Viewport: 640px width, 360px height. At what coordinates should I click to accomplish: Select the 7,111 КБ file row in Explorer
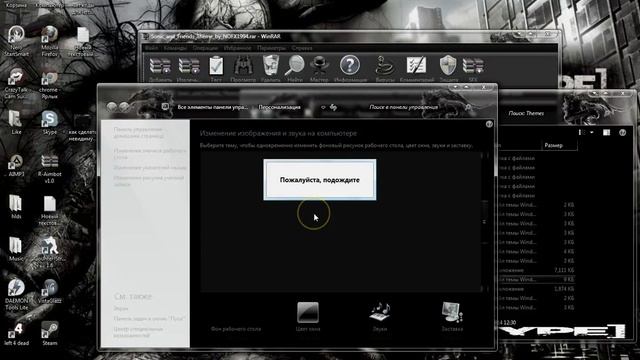536,270
